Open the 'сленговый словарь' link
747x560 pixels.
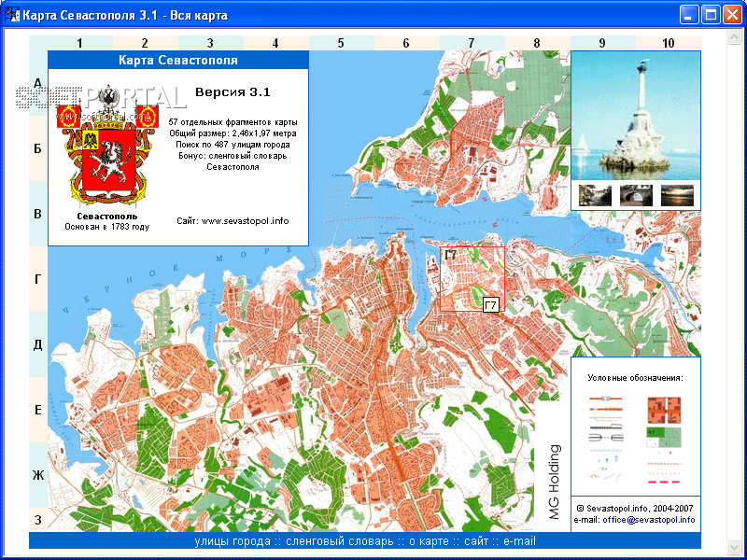pos(339,541)
